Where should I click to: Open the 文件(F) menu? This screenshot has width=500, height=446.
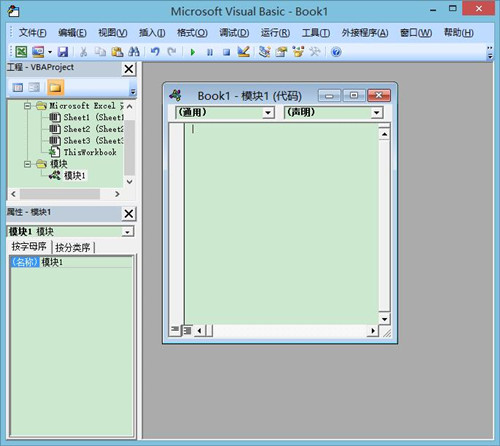tap(33, 33)
